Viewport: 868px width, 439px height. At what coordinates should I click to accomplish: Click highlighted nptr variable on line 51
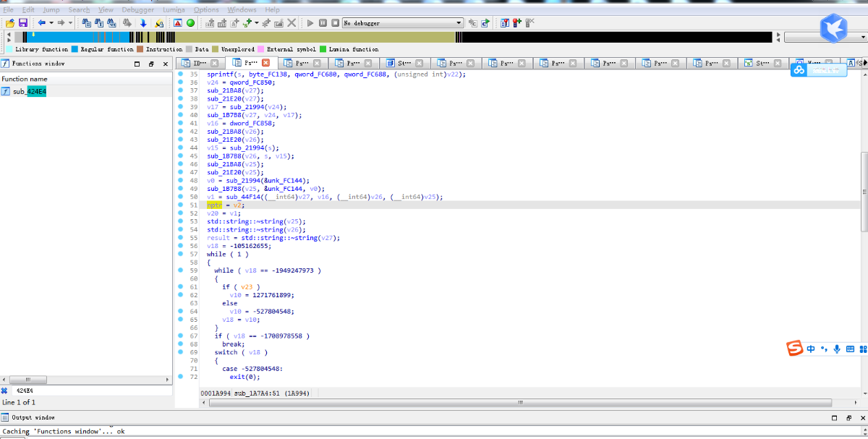[215, 205]
